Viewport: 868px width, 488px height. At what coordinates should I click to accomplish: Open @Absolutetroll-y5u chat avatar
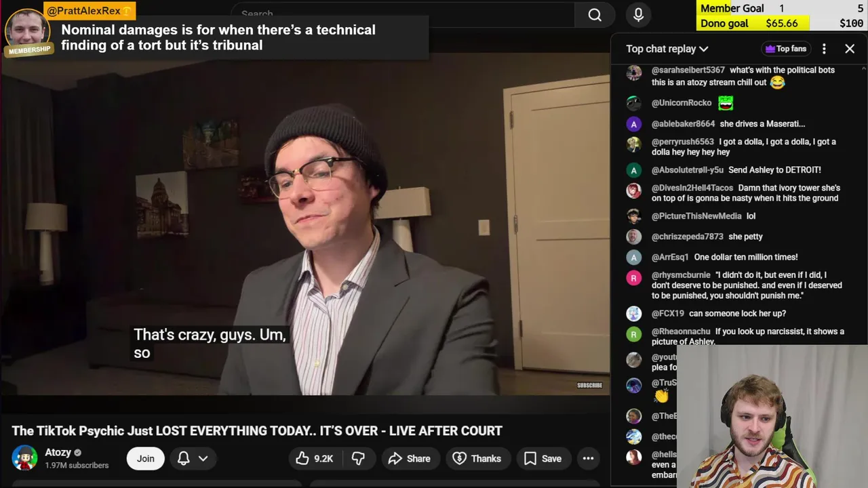(633, 170)
